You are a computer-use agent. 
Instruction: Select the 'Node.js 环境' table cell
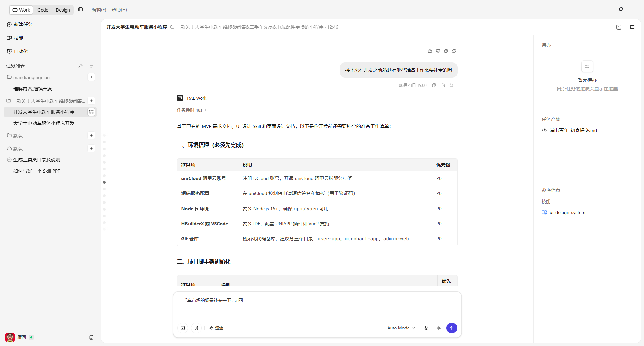[x=208, y=209]
